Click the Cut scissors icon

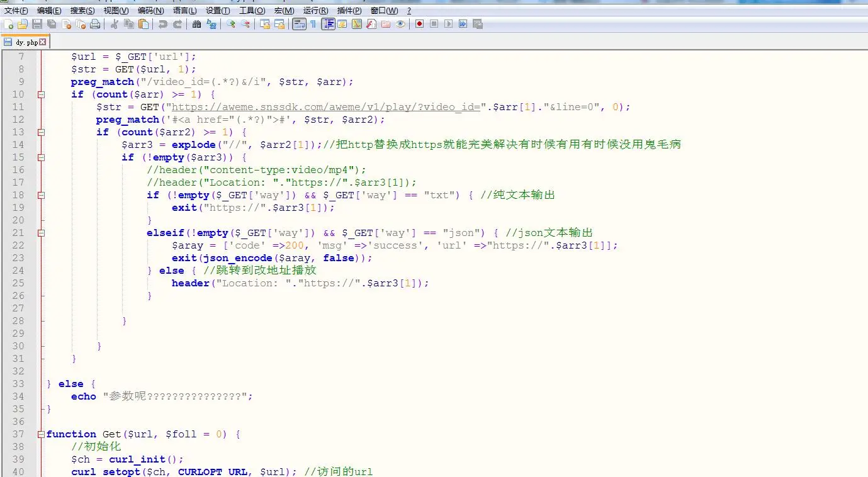click(x=114, y=25)
